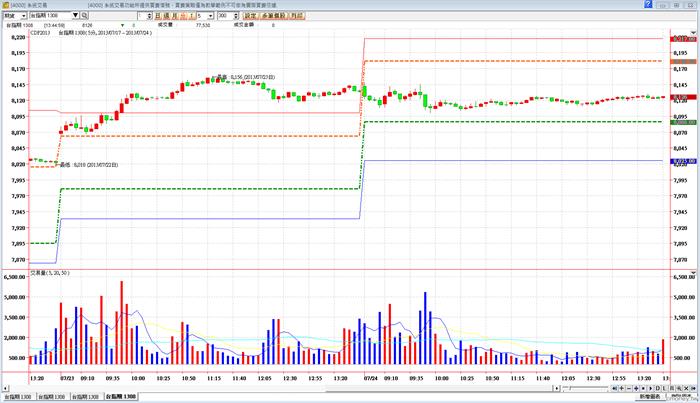
Task: Click the horizontal scrollbar right arrow
Action: (x=557, y=388)
